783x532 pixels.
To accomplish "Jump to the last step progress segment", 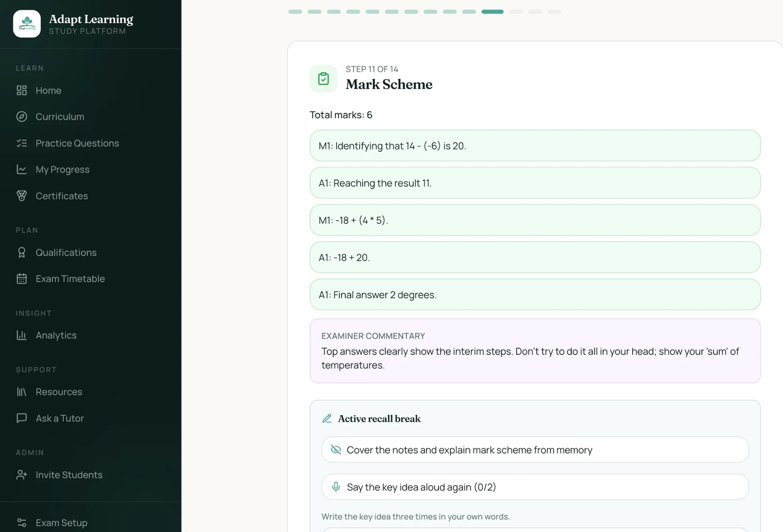I will (x=555, y=11).
